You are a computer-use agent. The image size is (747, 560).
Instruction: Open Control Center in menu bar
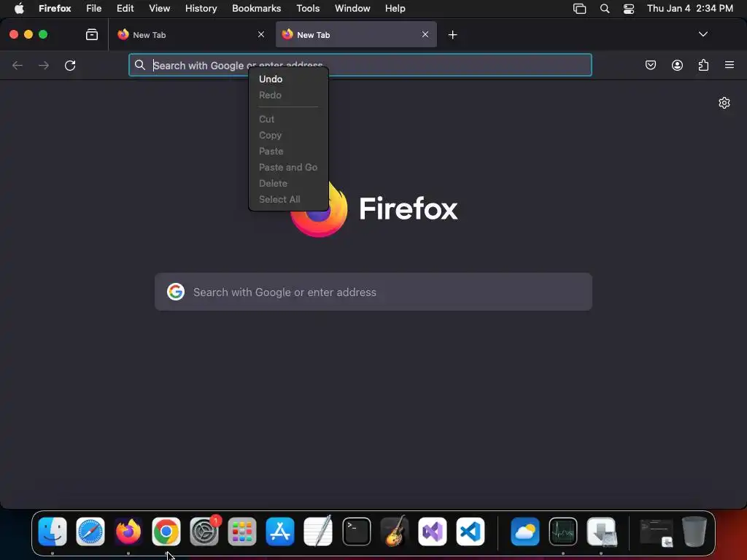tap(629, 9)
